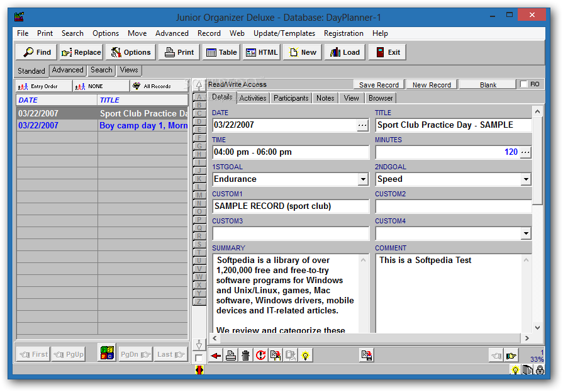
Task: Print current record via printer icon
Action: click(x=231, y=356)
